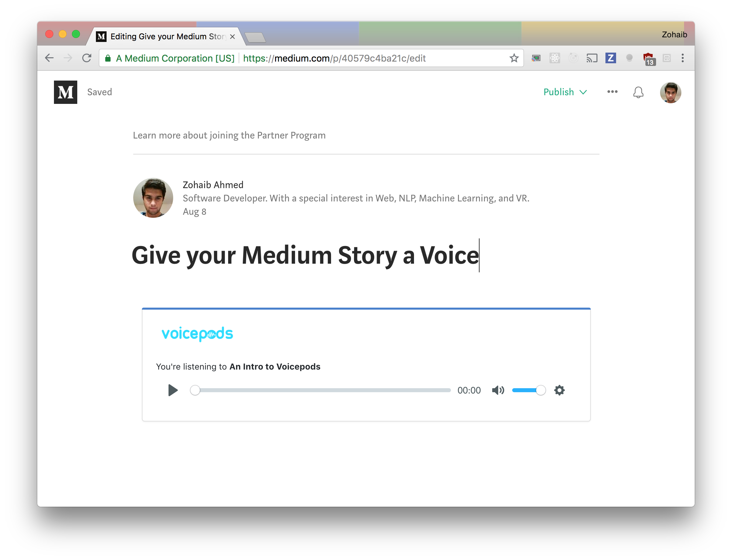This screenshot has width=732, height=560.
Task: Bookmark the page with the star icon
Action: click(x=514, y=58)
